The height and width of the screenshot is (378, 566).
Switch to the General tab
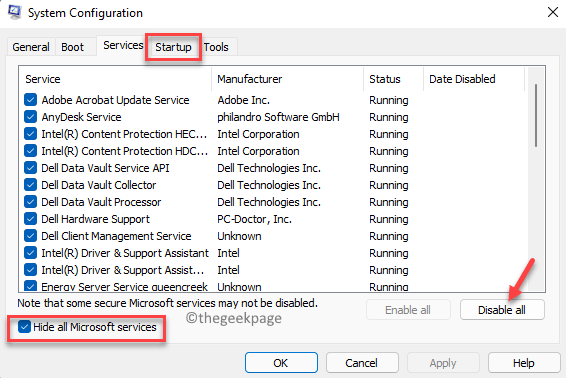pos(31,47)
